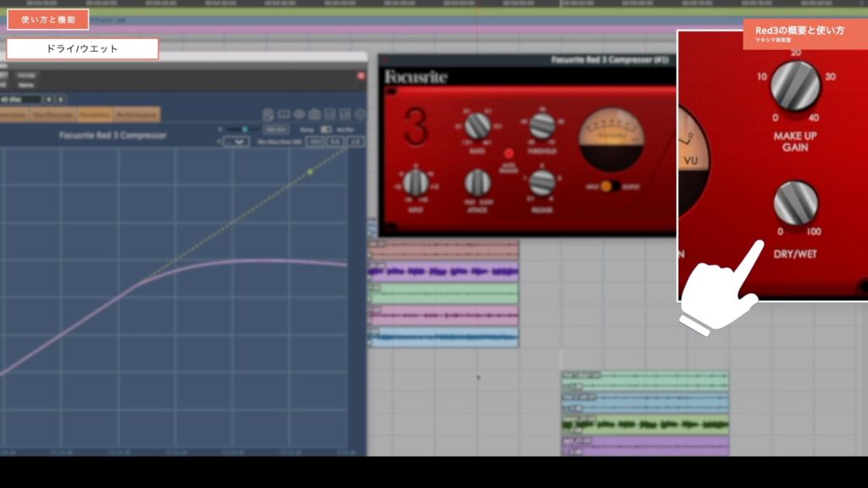Open the chevron dropdown above the graph
The width and height of the screenshot is (868, 488).
tap(236, 142)
